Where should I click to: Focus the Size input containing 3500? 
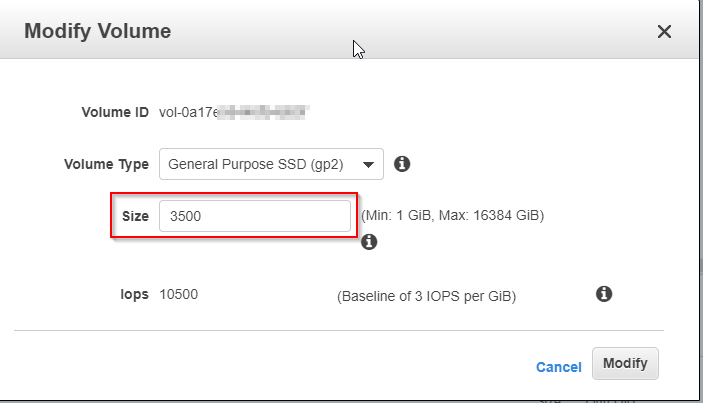pos(255,216)
